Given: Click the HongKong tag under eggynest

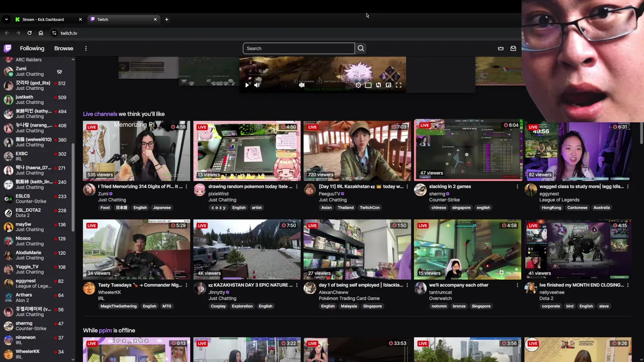Looking at the screenshot, I should (551, 208).
